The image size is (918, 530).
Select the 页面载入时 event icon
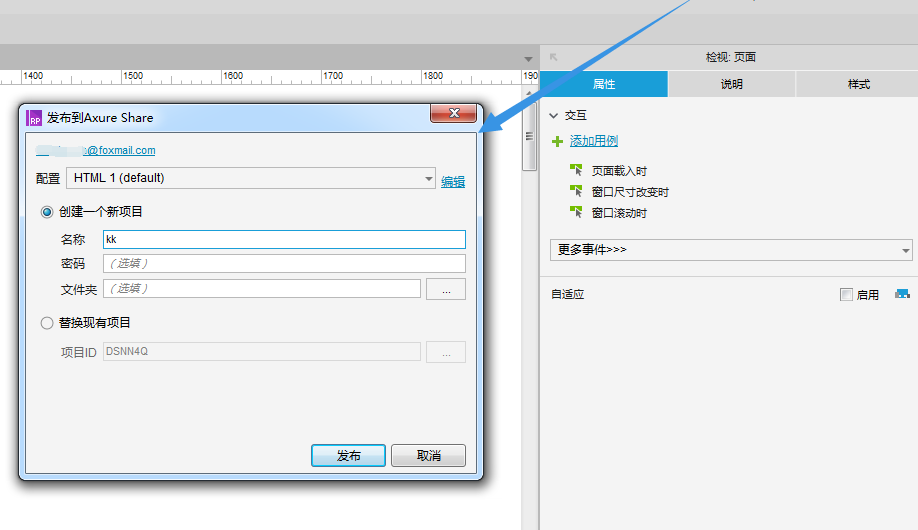[576, 170]
